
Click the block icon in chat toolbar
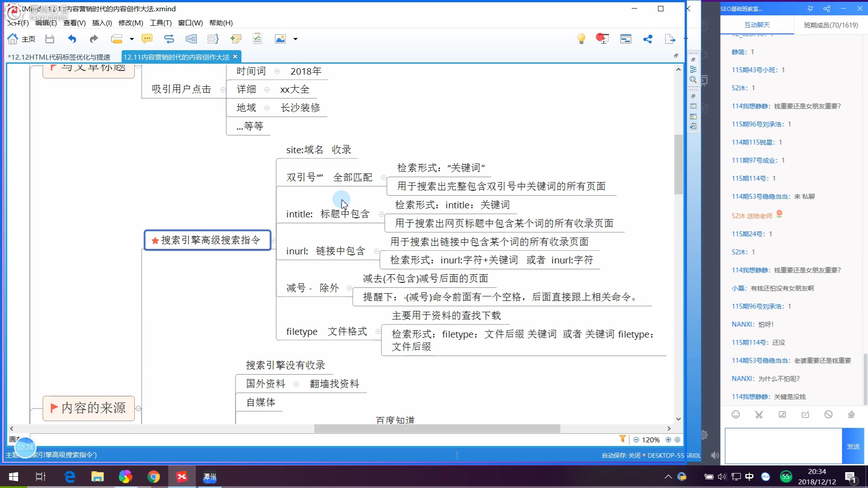pyautogui.click(x=828, y=414)
